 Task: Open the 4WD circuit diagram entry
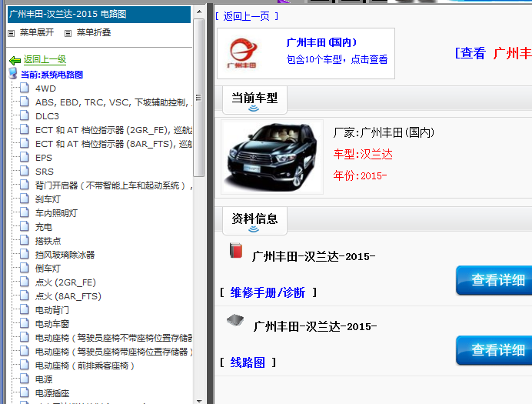[45, 88]
